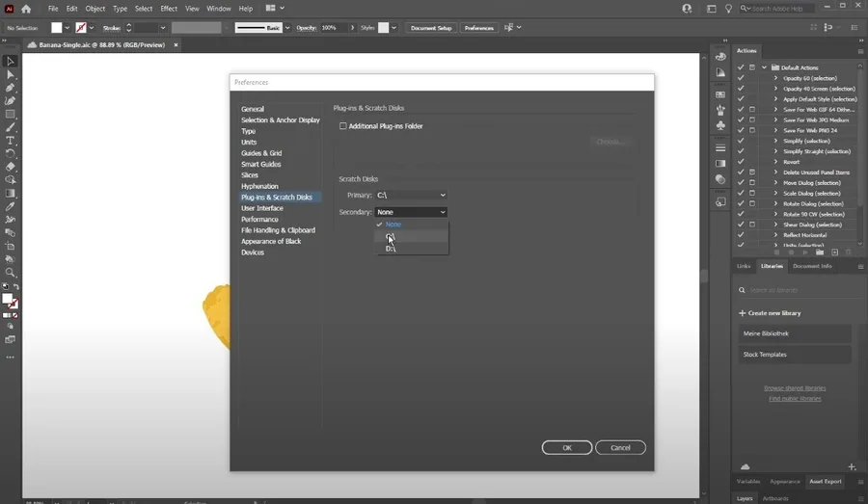Click Create New Action plus icon
This screenshot has height=504, width=868.
pyautogui.click(x=834, y=252)
